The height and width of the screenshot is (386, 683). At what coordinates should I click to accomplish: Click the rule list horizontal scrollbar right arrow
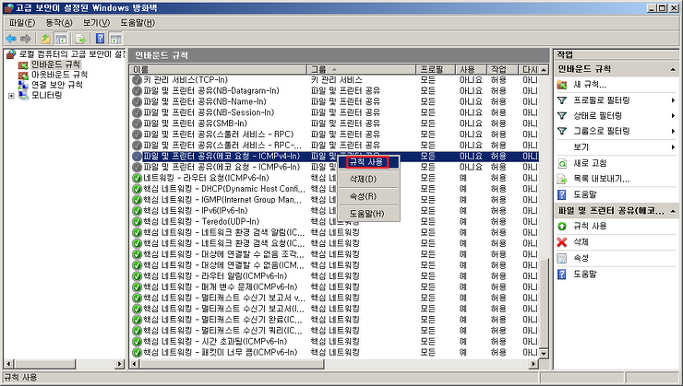[534, 363]
